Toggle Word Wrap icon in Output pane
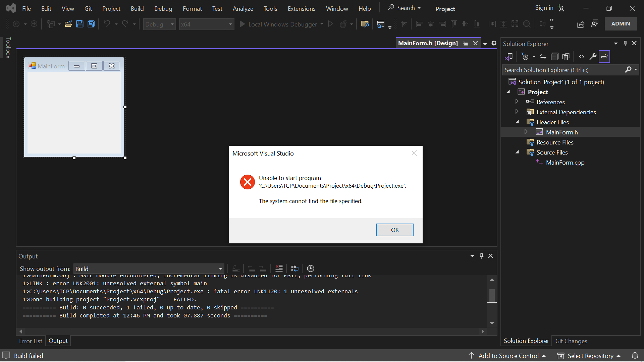 294,268
